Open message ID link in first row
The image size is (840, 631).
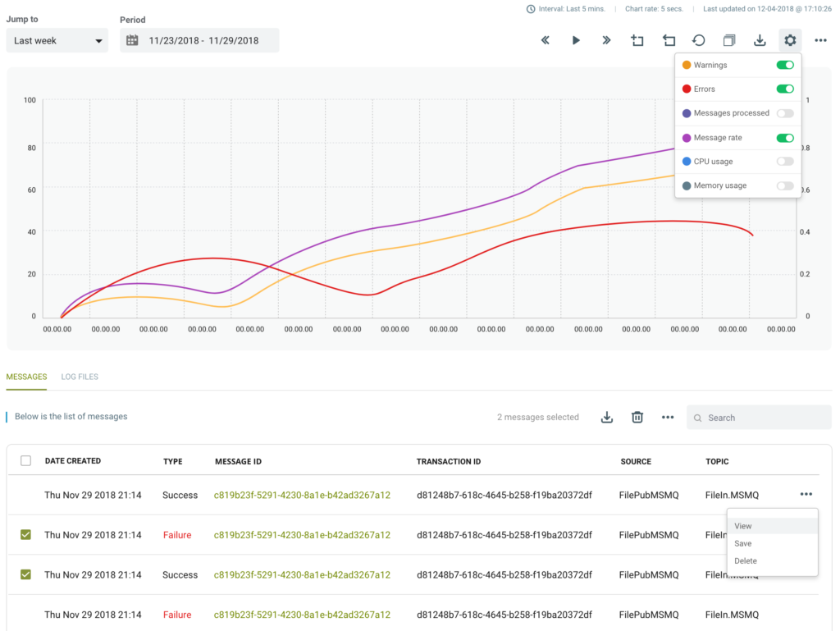pyautogui.click(x=302, y=495)
